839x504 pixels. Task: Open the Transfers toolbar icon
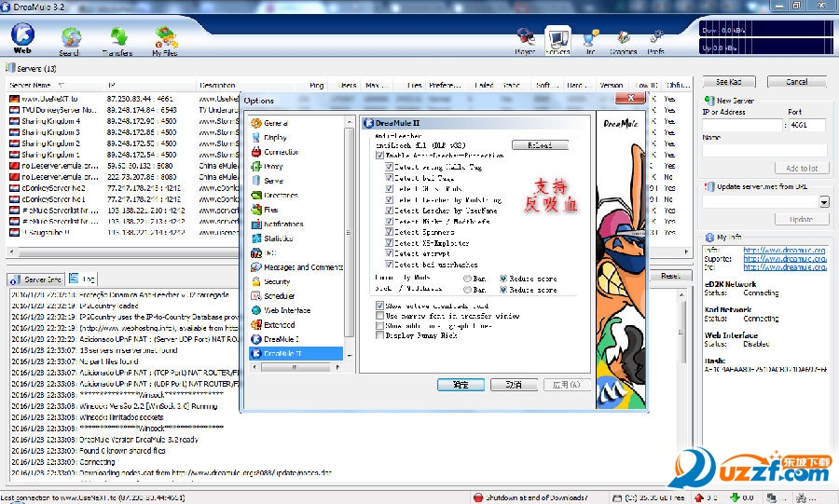117,42
